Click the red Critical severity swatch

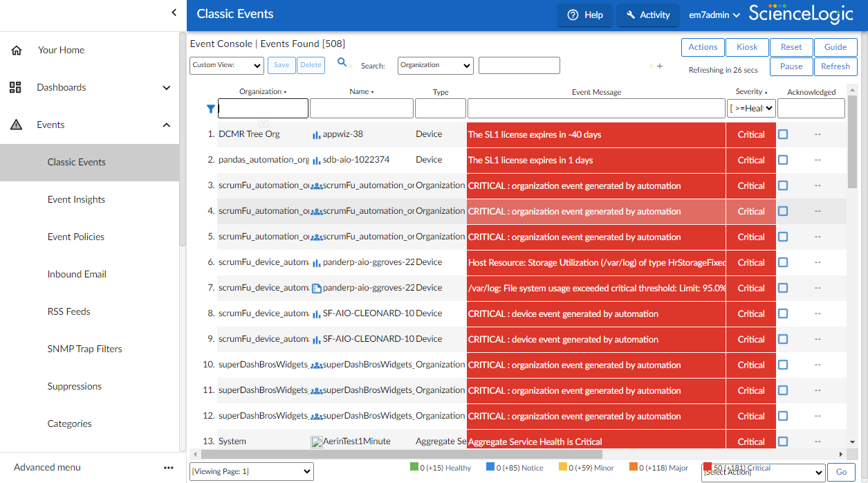point(707,467)
